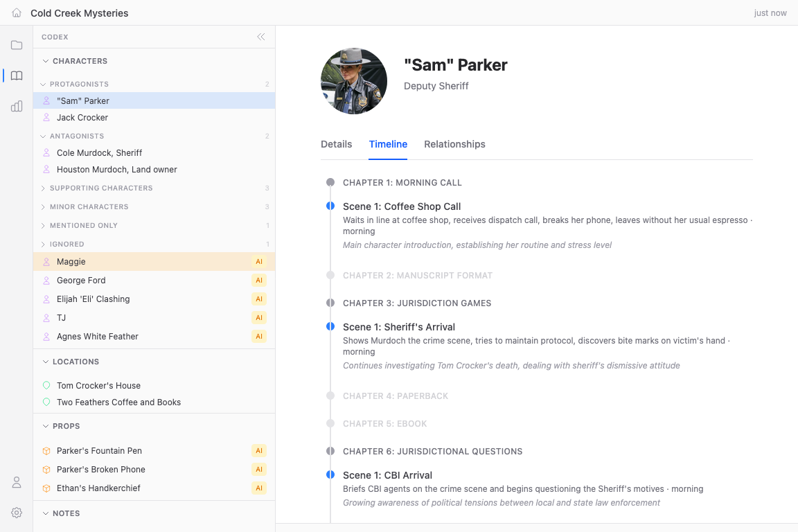Image resolution: width=798 pixels, height=532 pixels.
Task: Click the account person icon near bottom left
Action: (17, 482)
